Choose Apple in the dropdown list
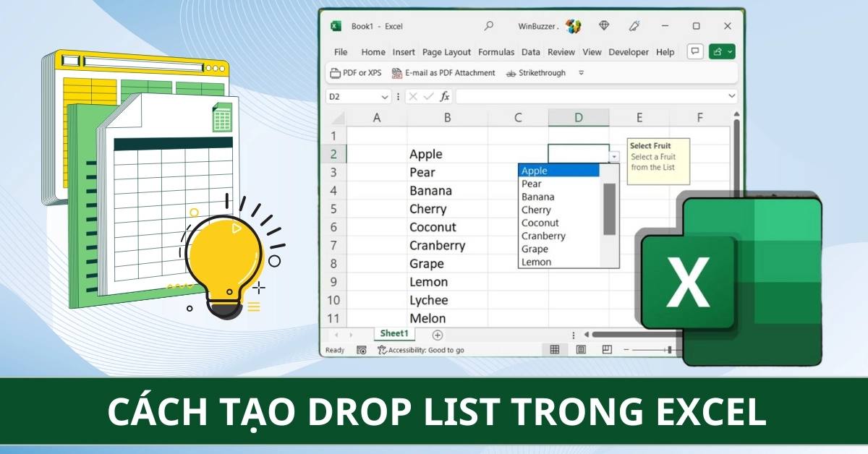868x454 pixels. click(559, 171)
